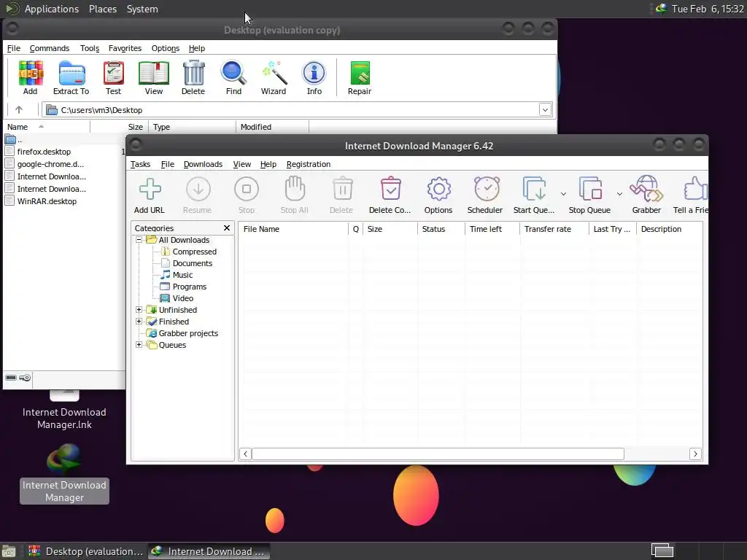Open IDM Options gear icon
747x560 pixels.
click(x=438, y=190)
